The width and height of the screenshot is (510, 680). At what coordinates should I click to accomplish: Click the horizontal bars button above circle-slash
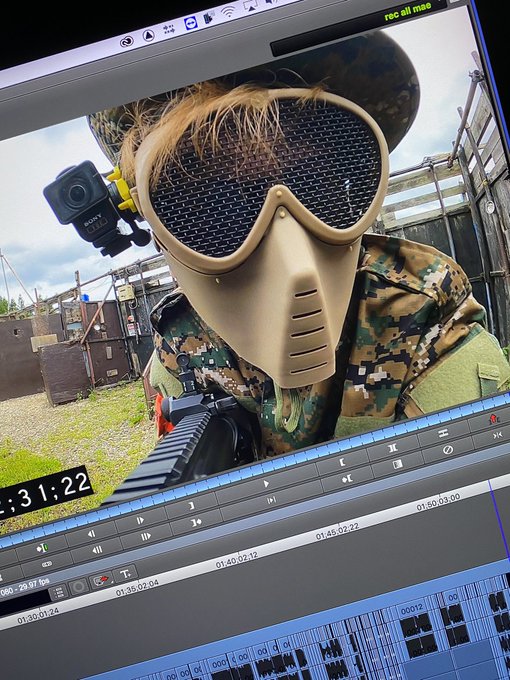(x=443, y=433)
